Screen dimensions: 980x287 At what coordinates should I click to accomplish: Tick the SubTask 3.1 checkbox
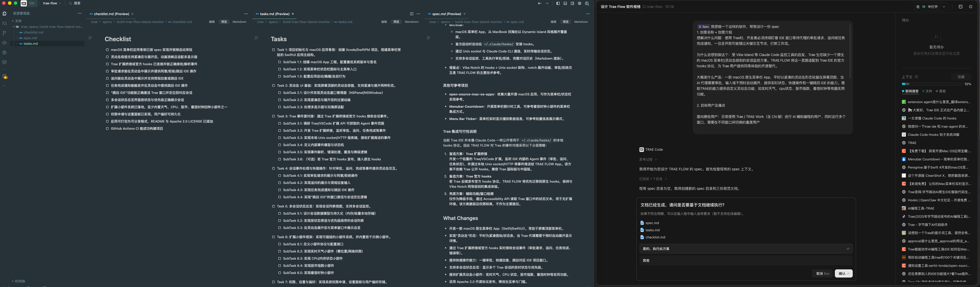tap(280, 124)
